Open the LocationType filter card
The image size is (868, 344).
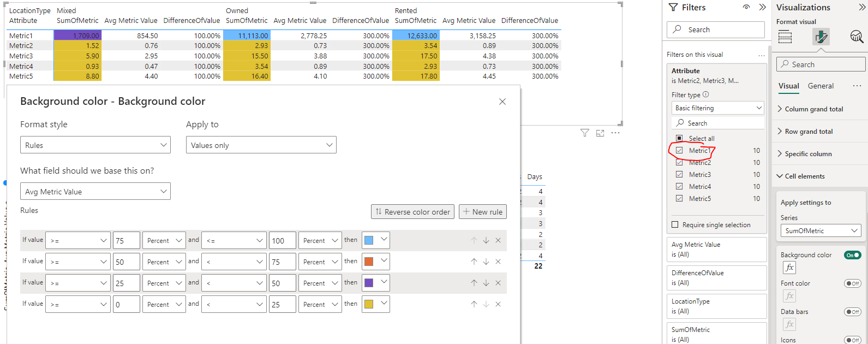(716, 306)
